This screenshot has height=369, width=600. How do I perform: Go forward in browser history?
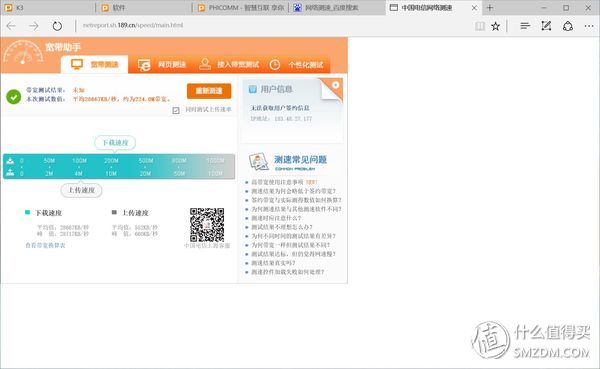(x=34, y=26)
